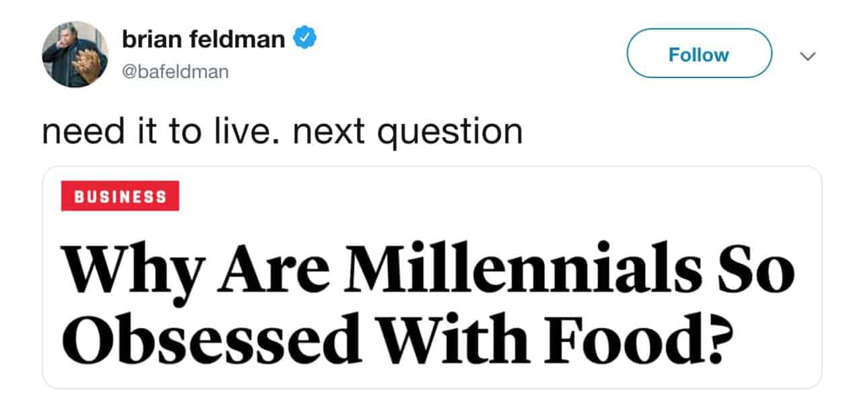868x404 pixels.
Task: Expand the tweet options chevron
Action: pos(807,57)
